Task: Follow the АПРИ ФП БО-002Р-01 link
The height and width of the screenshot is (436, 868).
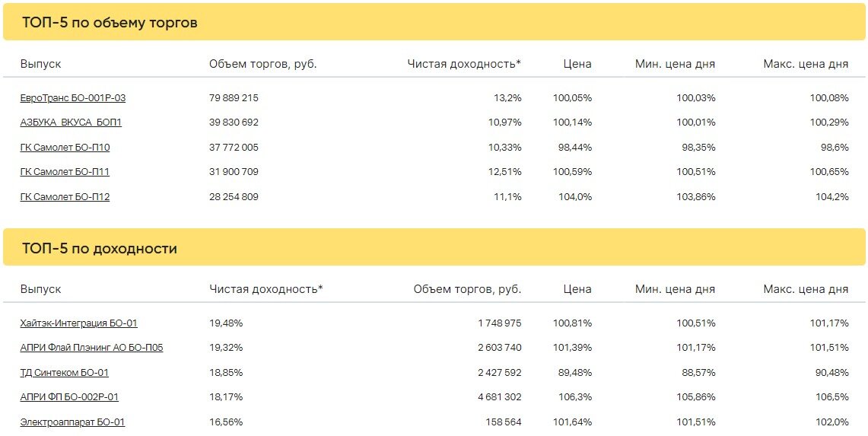Action: (x=69, y=397)
